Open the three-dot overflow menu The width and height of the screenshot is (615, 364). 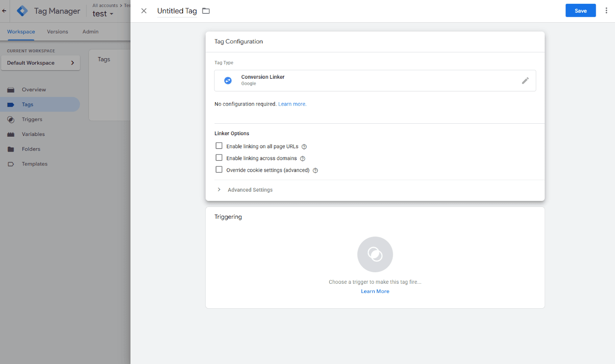(607, 10)
